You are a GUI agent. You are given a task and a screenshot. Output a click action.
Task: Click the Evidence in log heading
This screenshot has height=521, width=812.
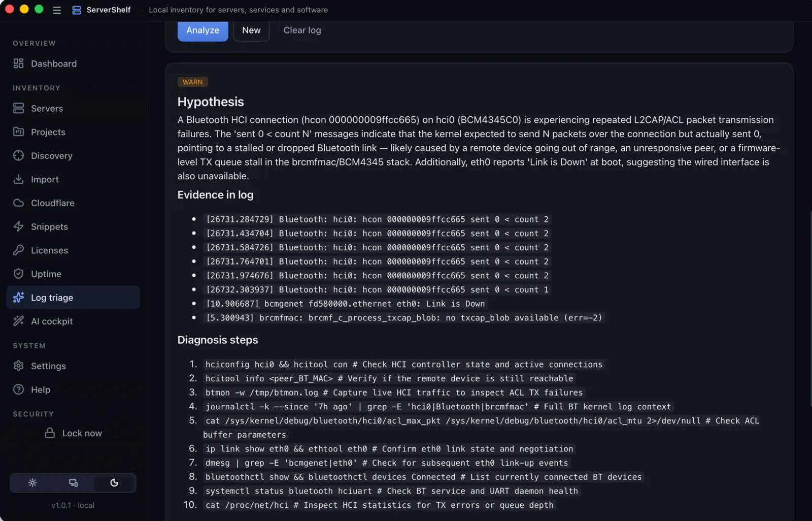[215, 195]
